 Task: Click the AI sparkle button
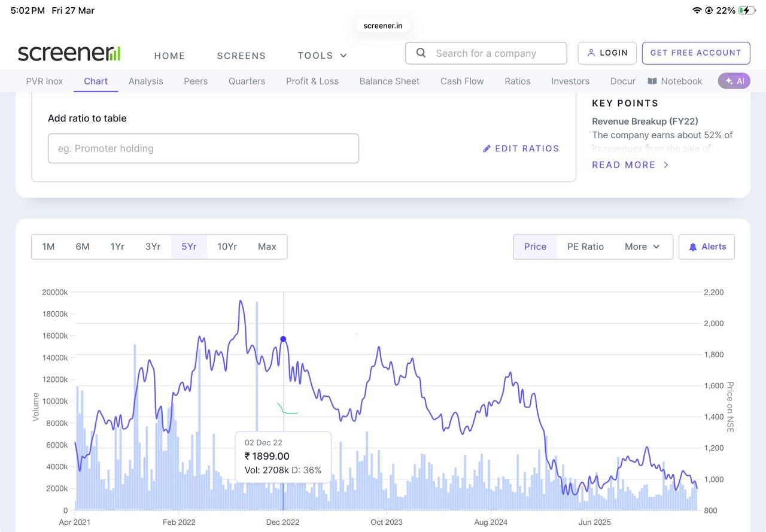point(734,81)
